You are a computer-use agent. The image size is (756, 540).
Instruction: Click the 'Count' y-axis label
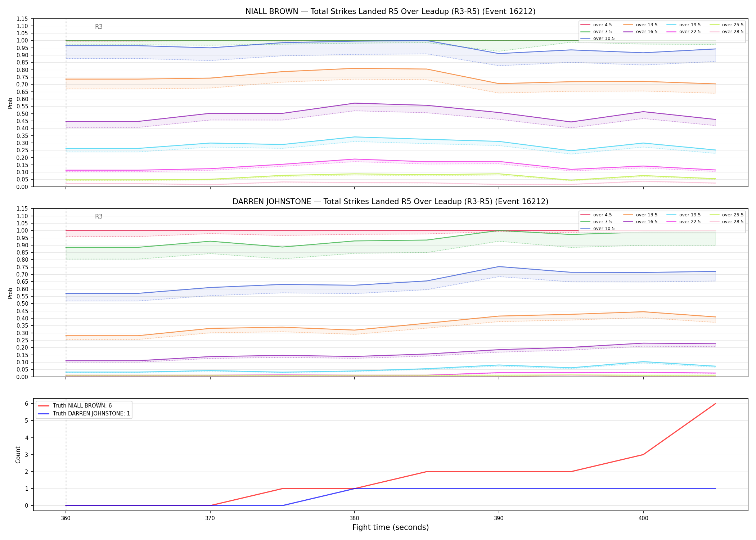click(18, 455)
